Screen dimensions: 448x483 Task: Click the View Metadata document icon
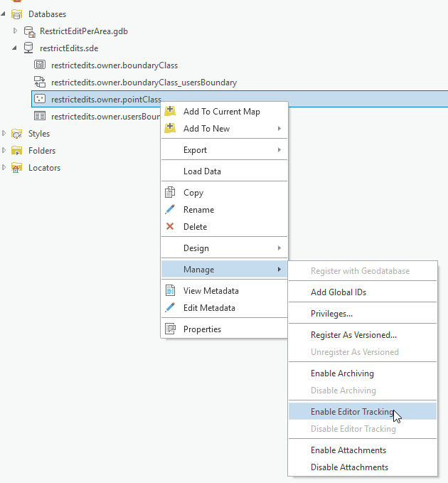click(x=170, y=291)
